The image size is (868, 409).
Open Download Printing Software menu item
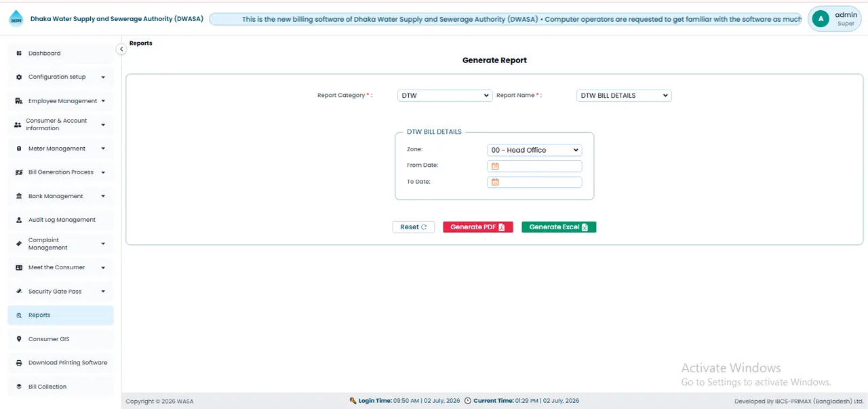61,363
